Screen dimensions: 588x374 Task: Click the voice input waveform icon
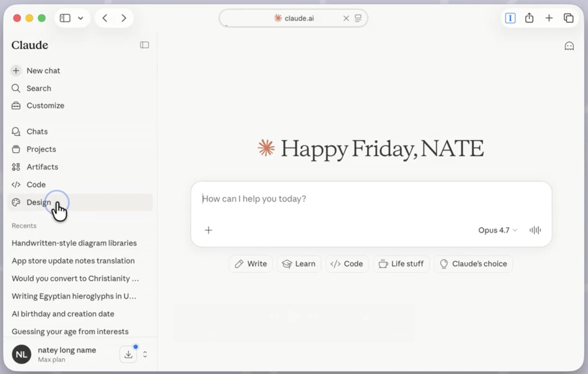point(535,230)
